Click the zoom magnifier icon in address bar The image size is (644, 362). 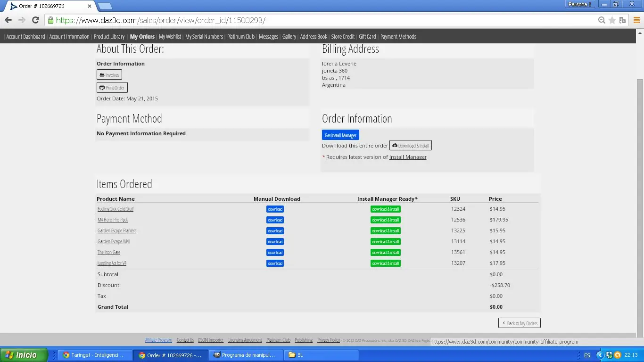pos(602,20)
